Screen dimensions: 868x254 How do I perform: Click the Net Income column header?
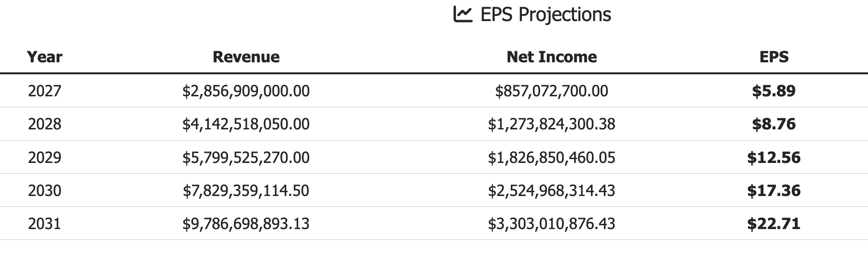pyautogui.click(x=552, y=57)
